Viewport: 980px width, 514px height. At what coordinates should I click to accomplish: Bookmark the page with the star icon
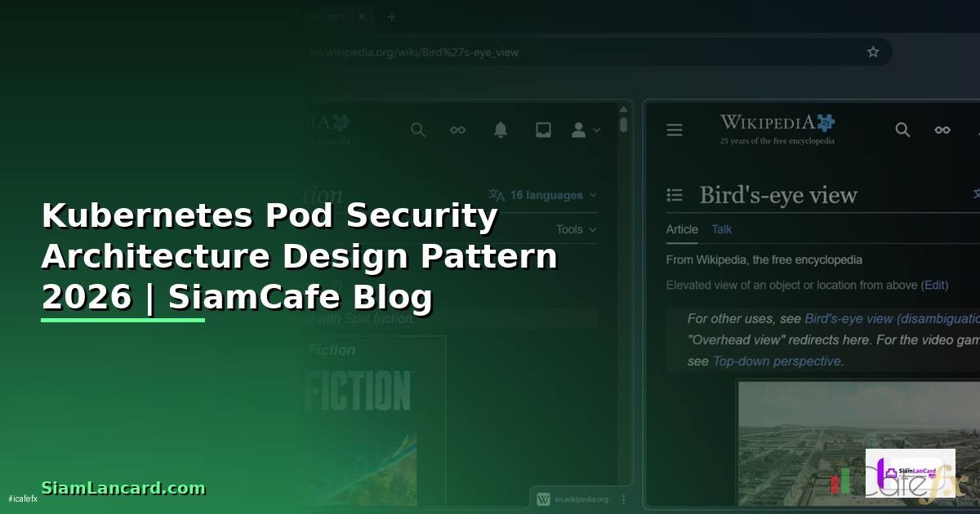[873, 52]
